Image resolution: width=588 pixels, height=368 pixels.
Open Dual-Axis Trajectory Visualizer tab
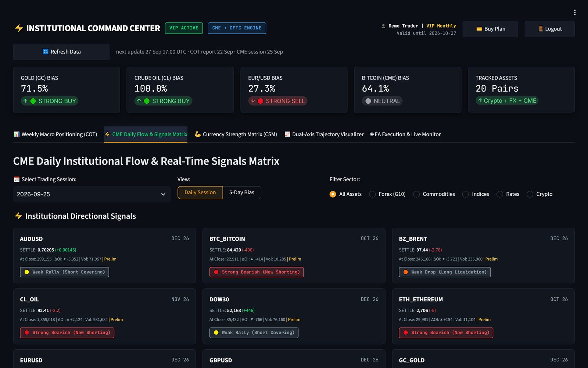pos(324,134)
